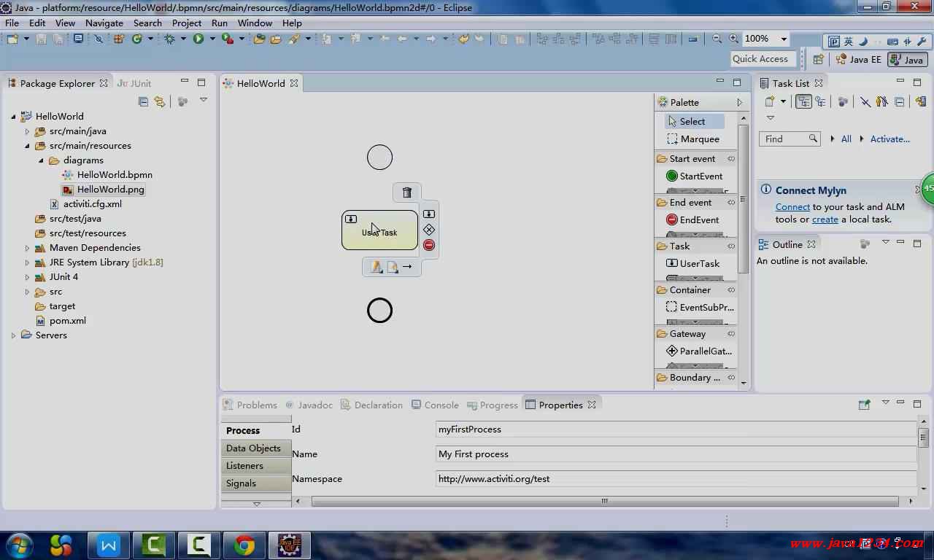Switch to the Console tab
This screenshot has width=934, height=560.
pos(435,405)
